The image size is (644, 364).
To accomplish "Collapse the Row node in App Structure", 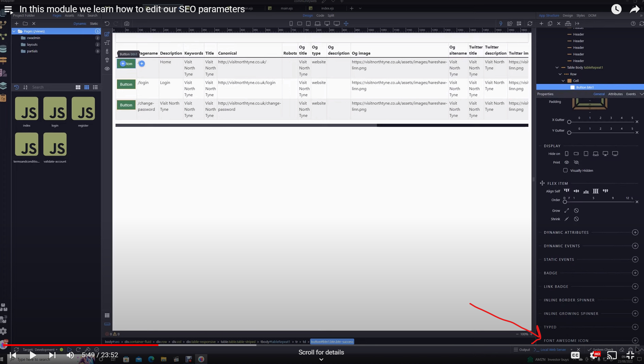I will click(560, 74).
